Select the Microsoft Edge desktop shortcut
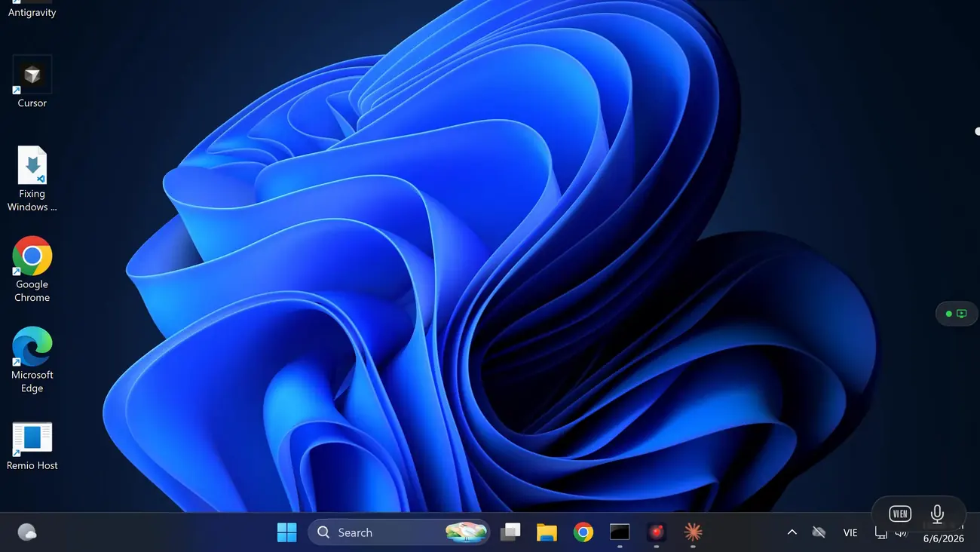Screen dimensions: 980x552 pos(32,360)
